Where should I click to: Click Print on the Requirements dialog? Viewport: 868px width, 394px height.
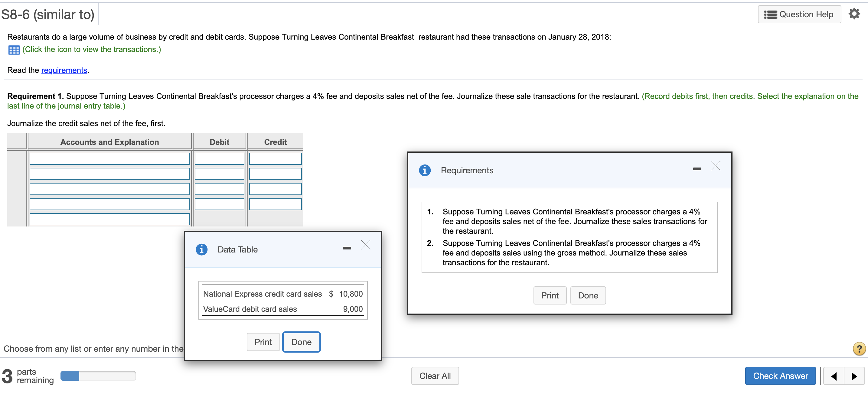(x=550, y=295)
